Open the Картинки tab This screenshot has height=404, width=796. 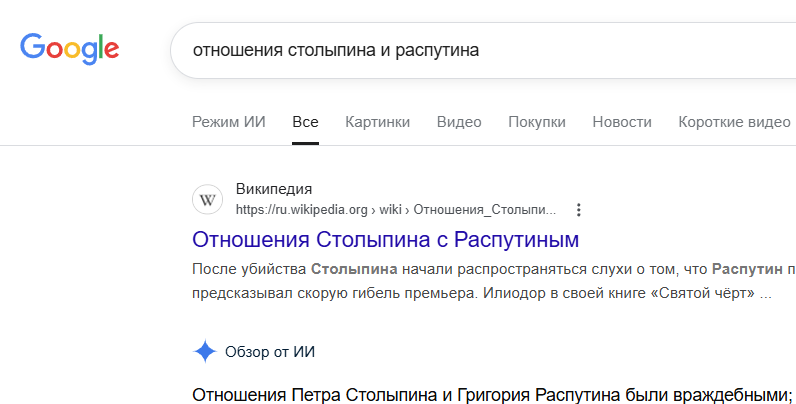tap(377, 122)
